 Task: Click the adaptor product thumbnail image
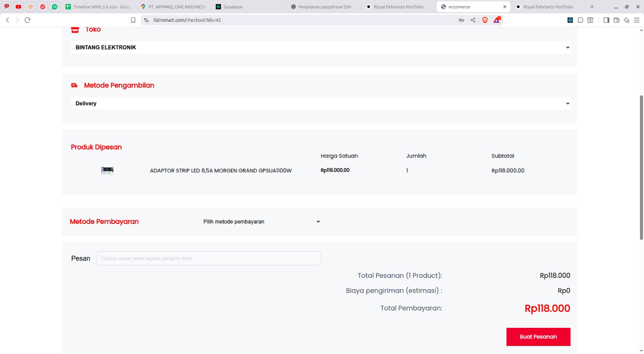[107, 170]
